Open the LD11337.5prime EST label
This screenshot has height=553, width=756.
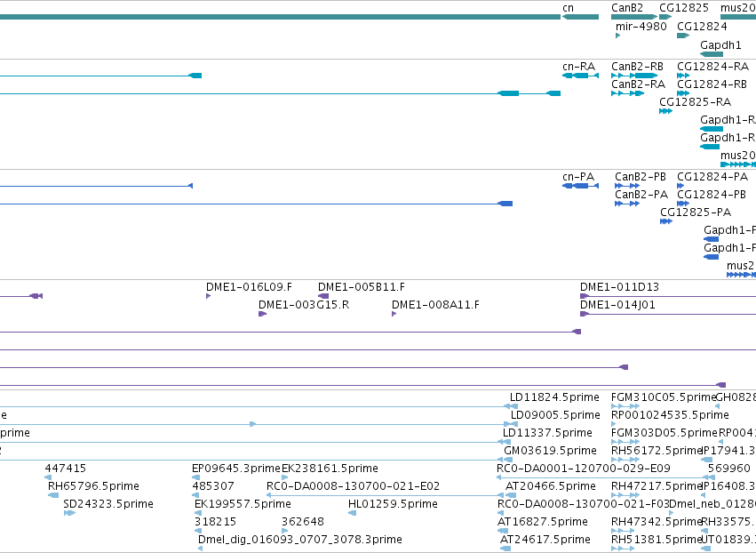pyautogui.click(x=547, y=433)
